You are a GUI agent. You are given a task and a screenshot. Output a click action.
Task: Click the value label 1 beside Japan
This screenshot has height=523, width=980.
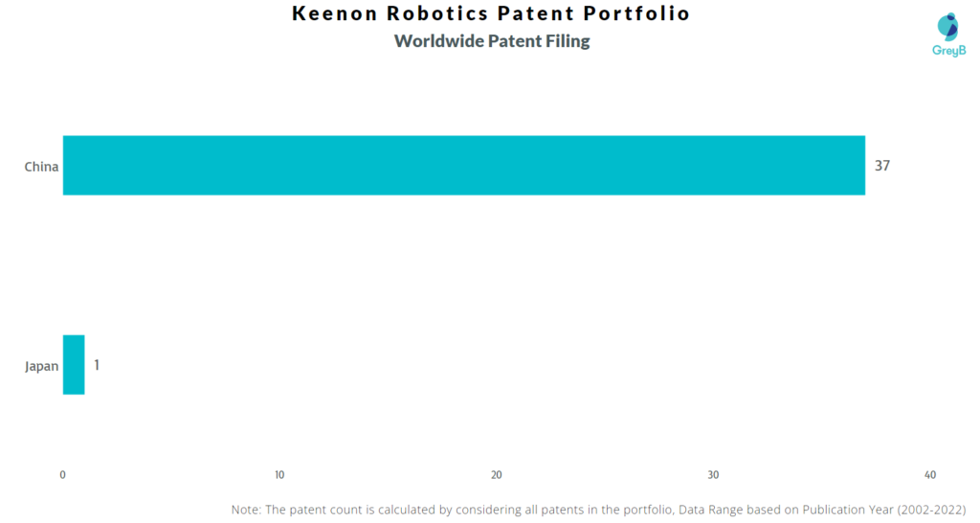tap(97, 365)
